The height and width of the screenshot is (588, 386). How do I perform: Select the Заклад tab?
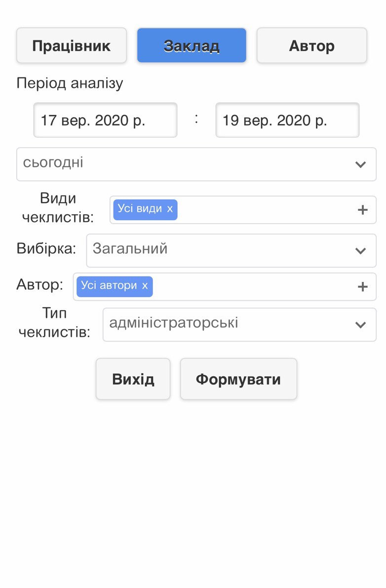tap(192, 46)
